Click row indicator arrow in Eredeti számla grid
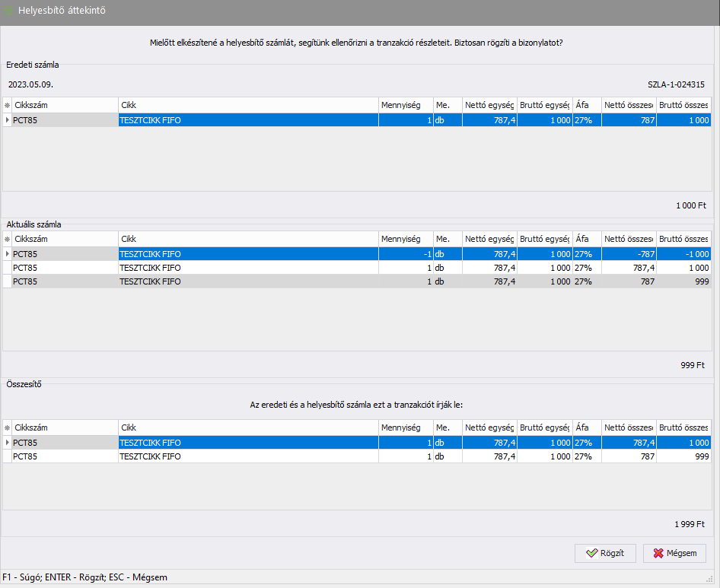This screenshot has height=588, width=720. (8, 120)
